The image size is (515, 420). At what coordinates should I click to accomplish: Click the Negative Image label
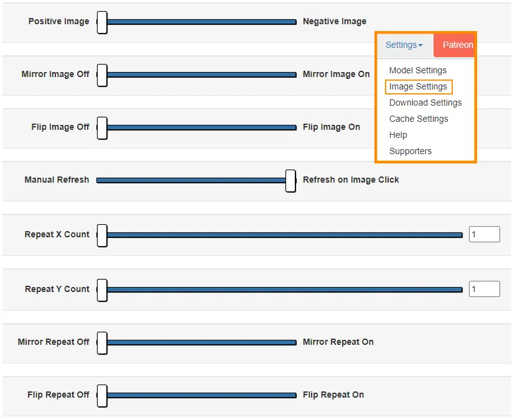click(334, 21)
